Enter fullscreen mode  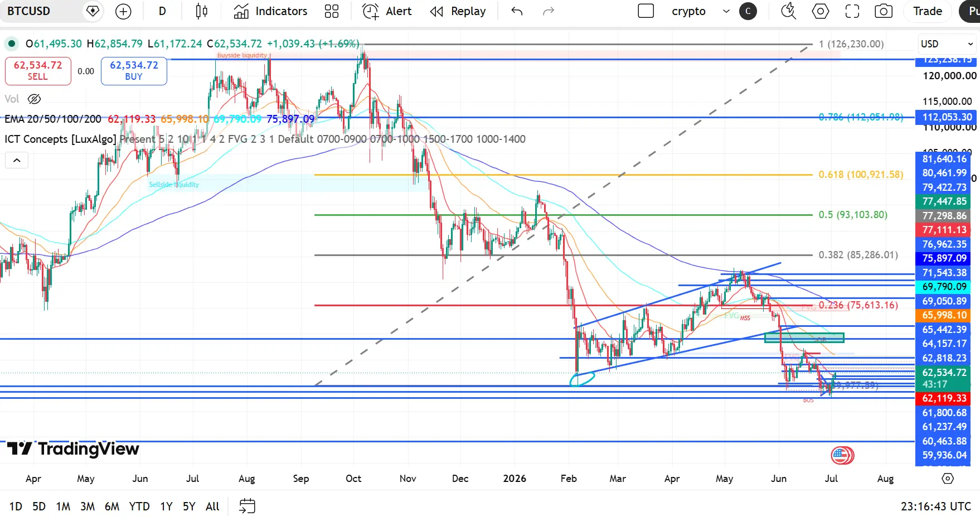click(852, 11)
